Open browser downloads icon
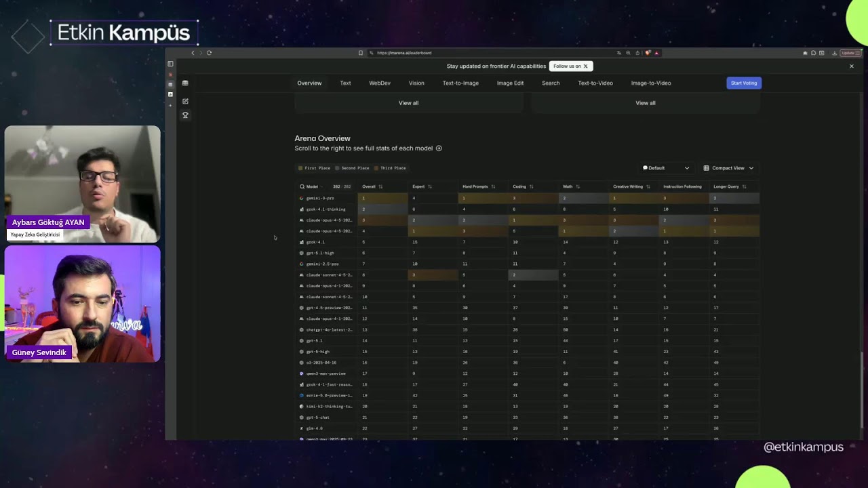 (x=835, y=53)
